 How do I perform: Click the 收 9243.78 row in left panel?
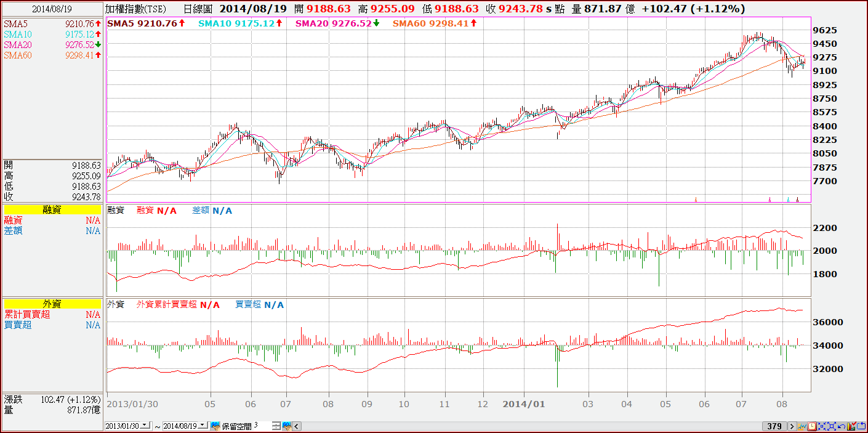(x=52, y=197)
